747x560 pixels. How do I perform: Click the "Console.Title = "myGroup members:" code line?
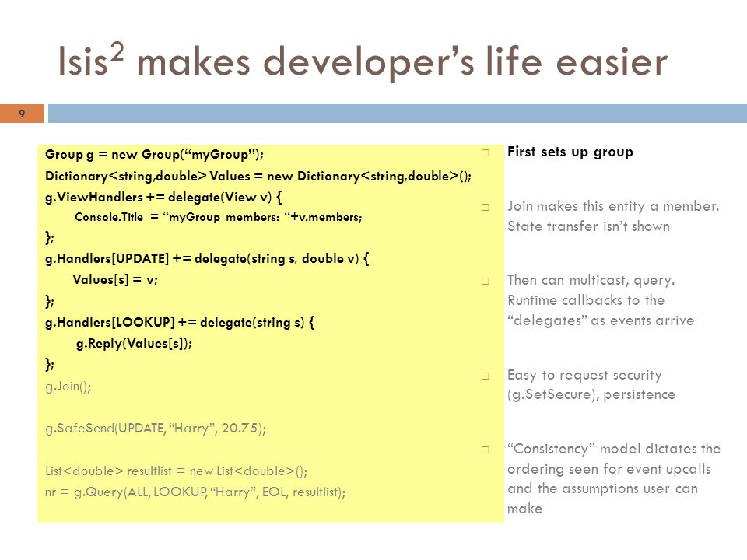pos(218,217)
